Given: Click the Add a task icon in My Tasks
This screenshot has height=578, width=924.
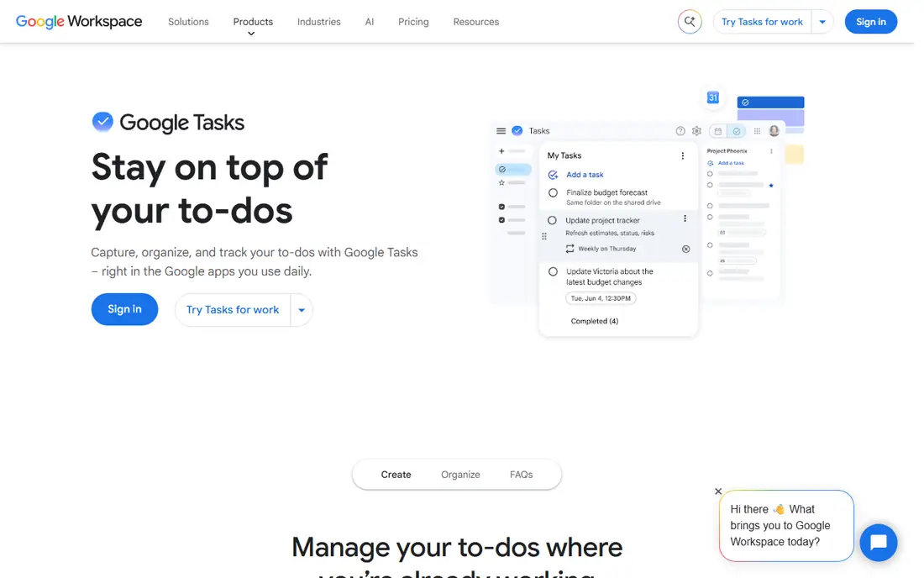Looking at the screenshot, I should tap(553, 175).
